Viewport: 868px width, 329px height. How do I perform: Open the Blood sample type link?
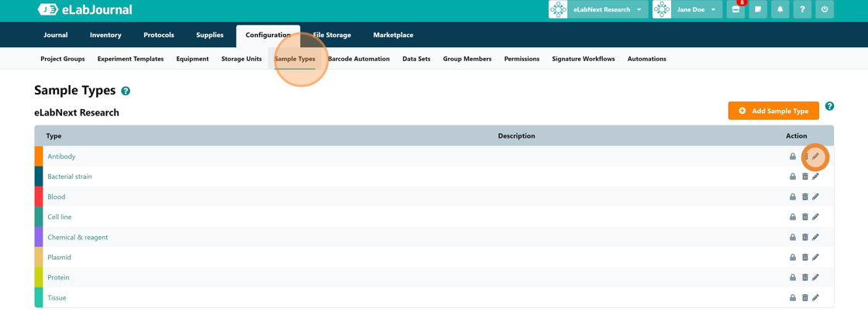[x=57, y=197]
